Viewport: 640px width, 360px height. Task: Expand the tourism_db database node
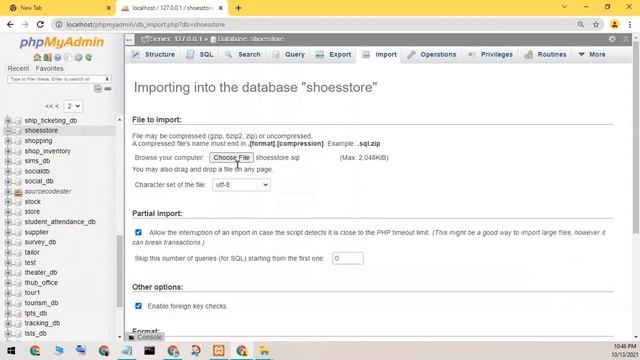tap(8, 303)
